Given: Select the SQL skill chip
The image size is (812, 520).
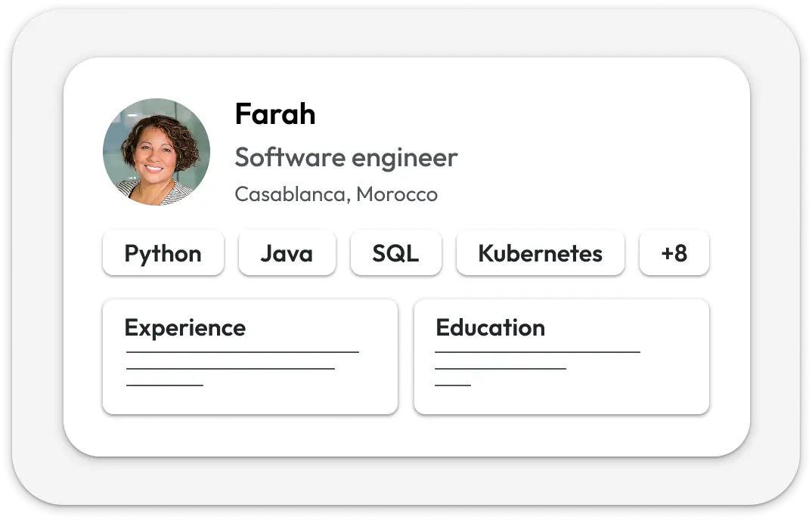Looking at the screenshot, I should click(x=395, y=253).
